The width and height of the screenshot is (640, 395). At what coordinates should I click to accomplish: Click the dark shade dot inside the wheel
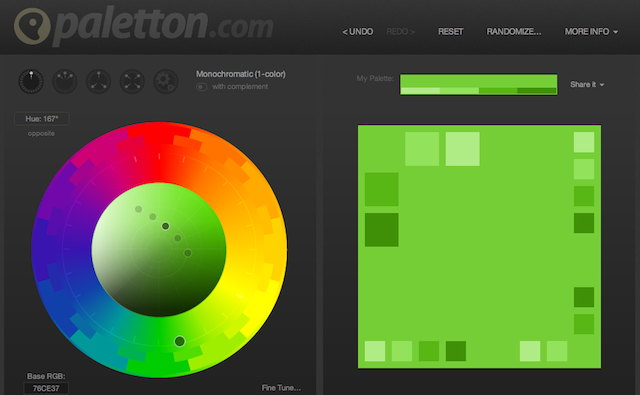[188, 253]
